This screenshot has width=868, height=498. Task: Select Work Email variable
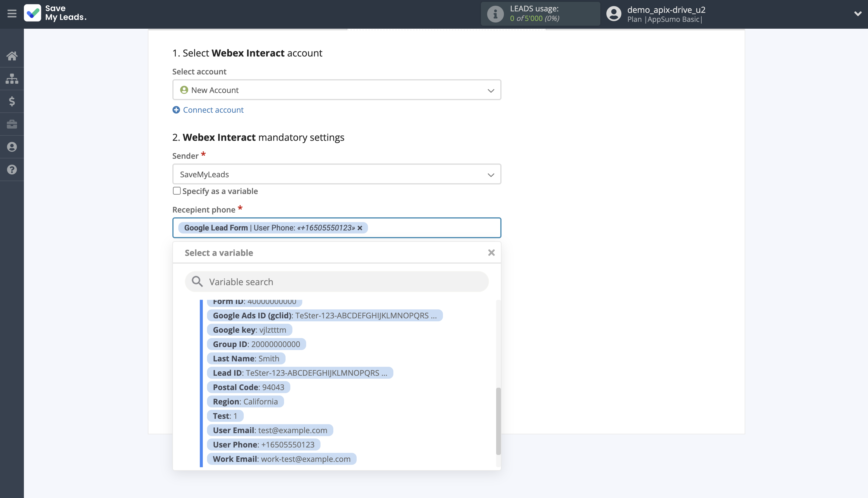coord(282,459)
